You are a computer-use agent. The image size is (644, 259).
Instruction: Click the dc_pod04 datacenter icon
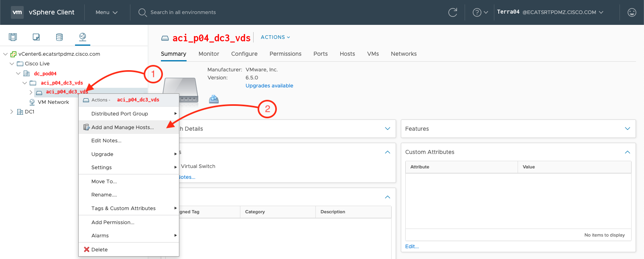(26, 73)
